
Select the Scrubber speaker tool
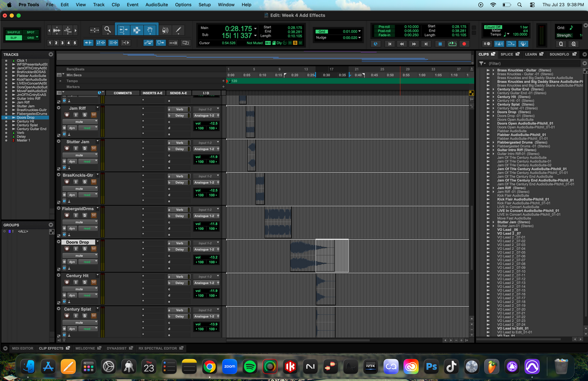click(165, 30)
